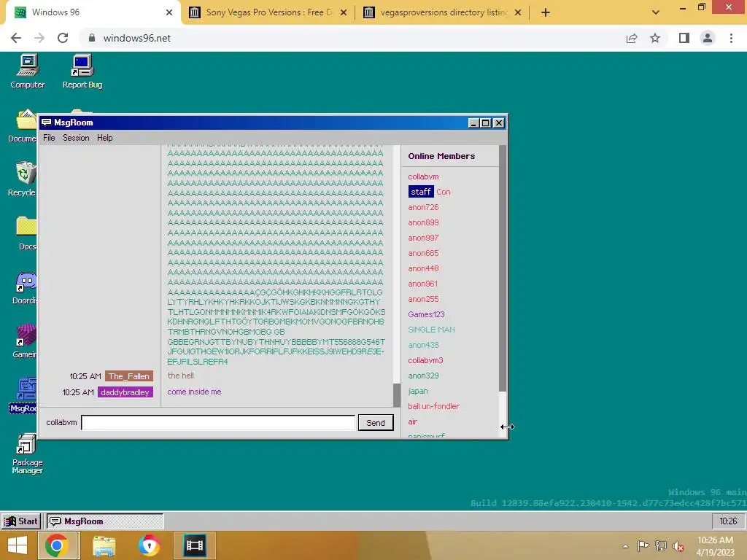Click Chrome icon in Windows taskbar
The height and width of the screenshot is (560, 747).
tap(56, 545)
